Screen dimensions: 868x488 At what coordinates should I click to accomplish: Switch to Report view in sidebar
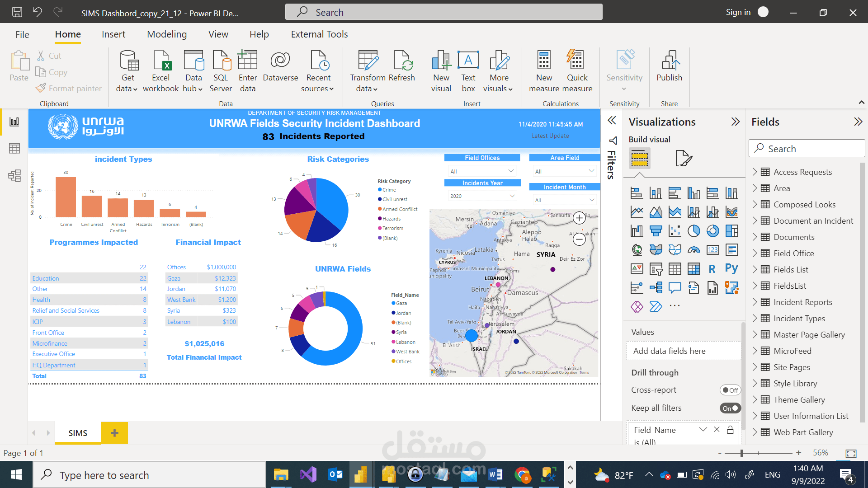[14, 122]
